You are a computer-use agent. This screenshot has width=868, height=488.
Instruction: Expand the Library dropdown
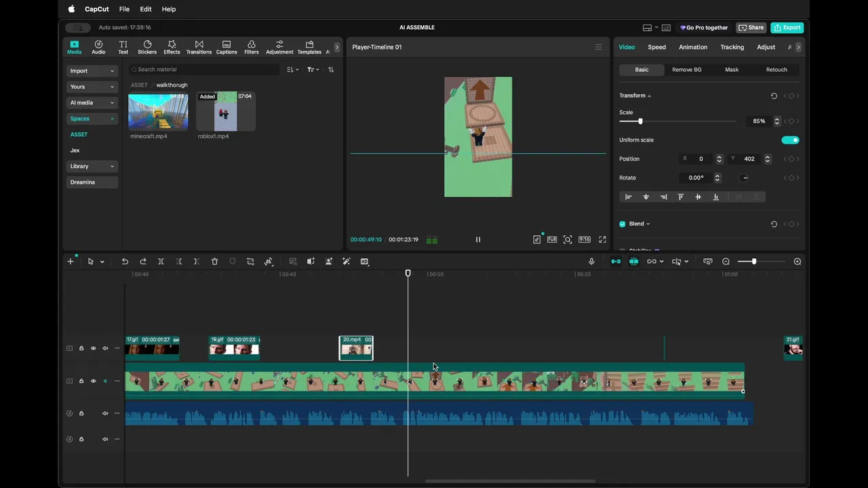92,166
